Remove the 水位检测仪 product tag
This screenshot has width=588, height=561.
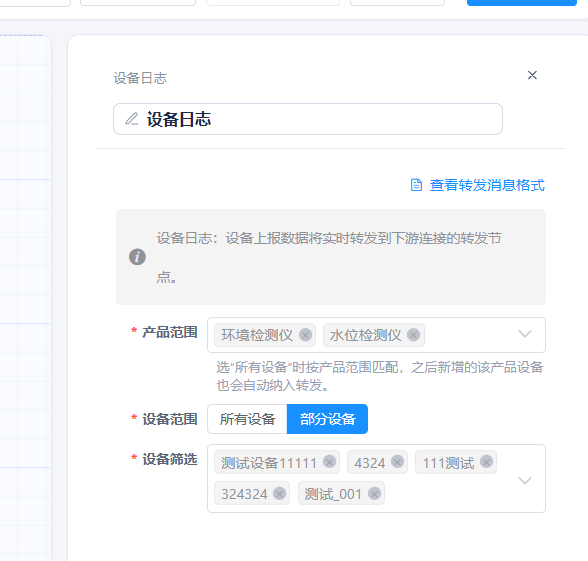413,335
